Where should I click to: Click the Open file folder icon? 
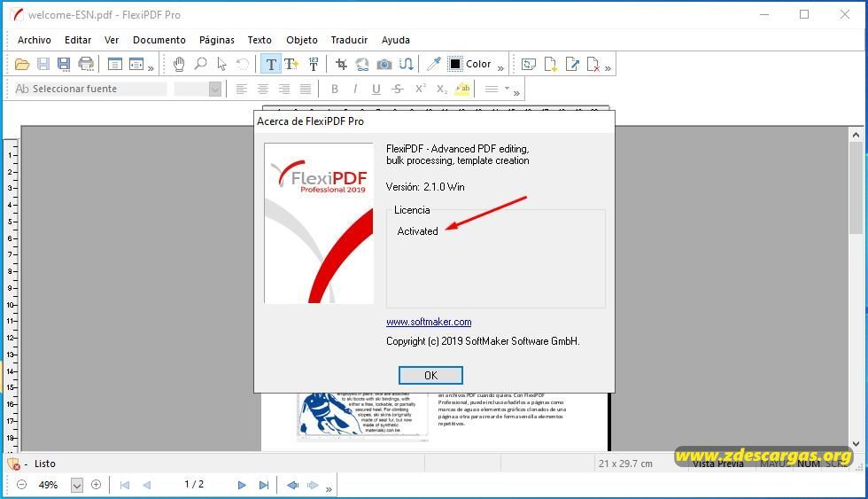point(22,64)
